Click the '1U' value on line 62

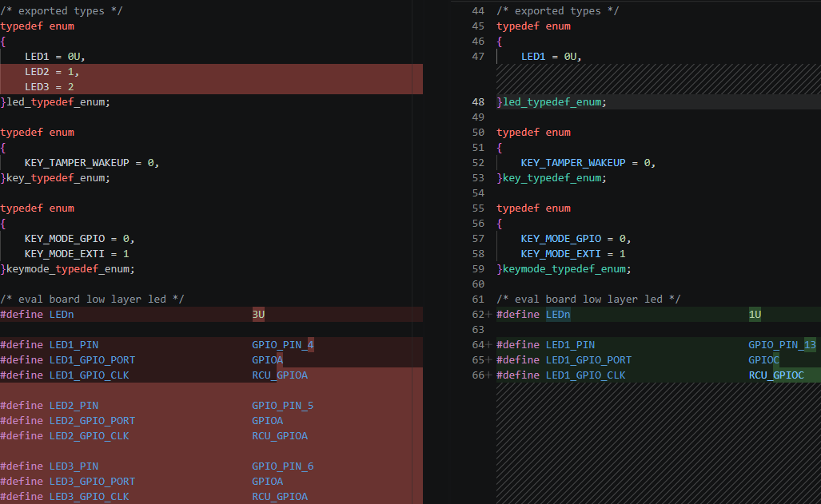click(755, 315)
